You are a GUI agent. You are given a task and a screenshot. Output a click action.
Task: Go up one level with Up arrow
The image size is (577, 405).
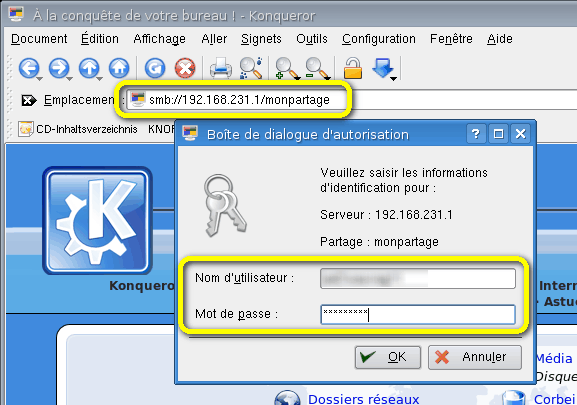(x=89, y=68)
